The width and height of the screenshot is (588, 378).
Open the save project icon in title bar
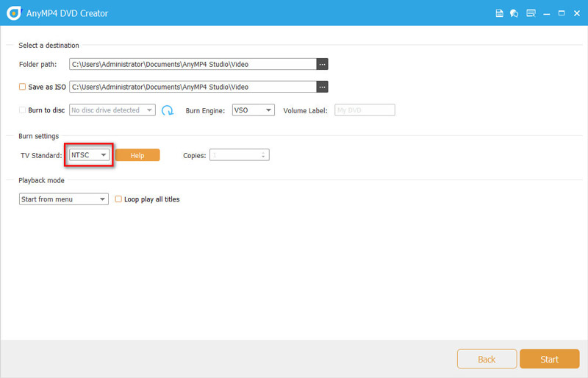[x=499, y=13]
